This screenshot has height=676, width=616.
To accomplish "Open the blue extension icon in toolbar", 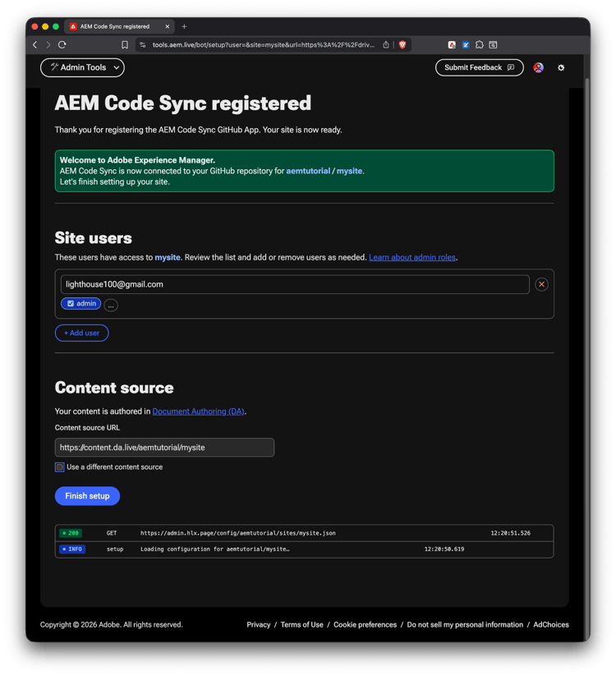I will pyautogui.click(x=466, y=45).
